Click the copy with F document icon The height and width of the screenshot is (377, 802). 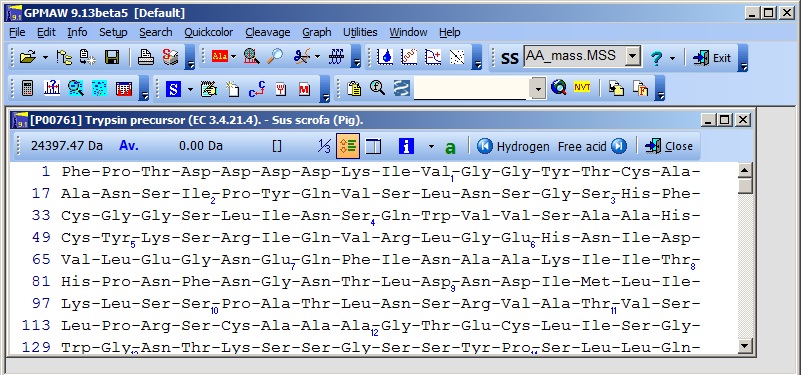coord(640,88)
